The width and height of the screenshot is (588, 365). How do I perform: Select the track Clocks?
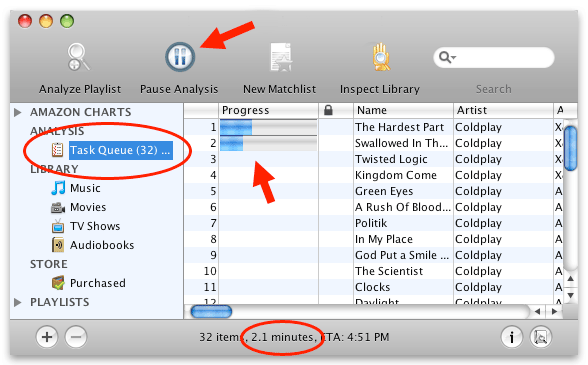[x=372, y=287]
